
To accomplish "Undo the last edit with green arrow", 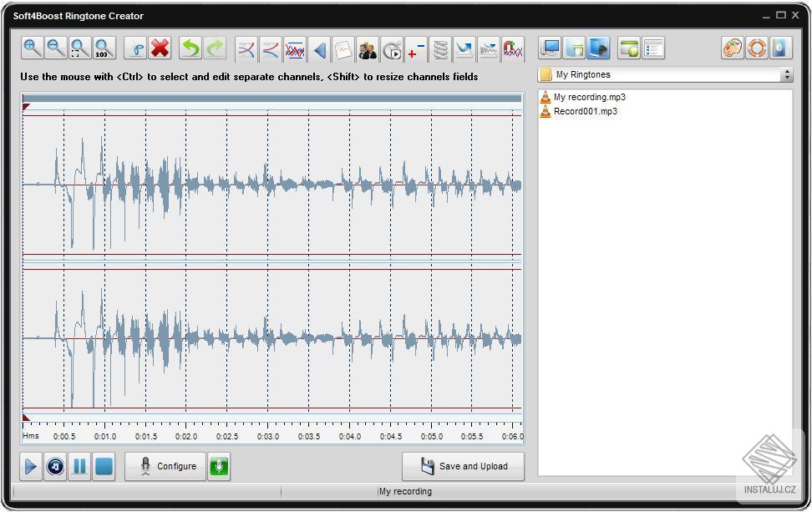I will 190,48.
